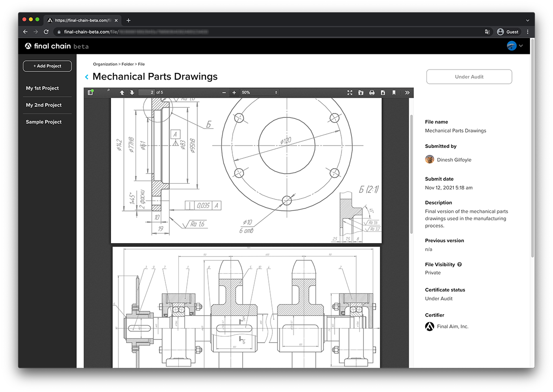Click the page 3 shaft assembly drawing
The image size is (553, 392).
coord(246,307)
